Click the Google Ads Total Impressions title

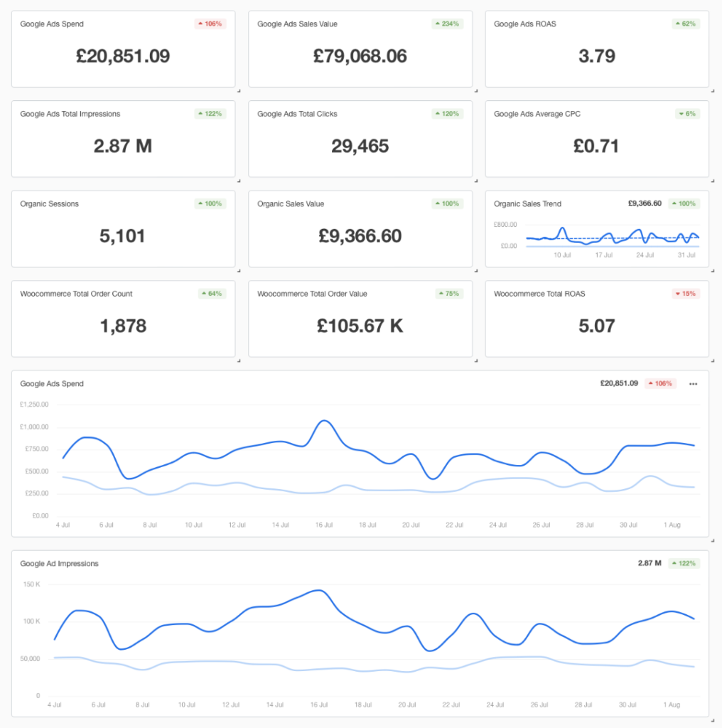pos(70,114)
